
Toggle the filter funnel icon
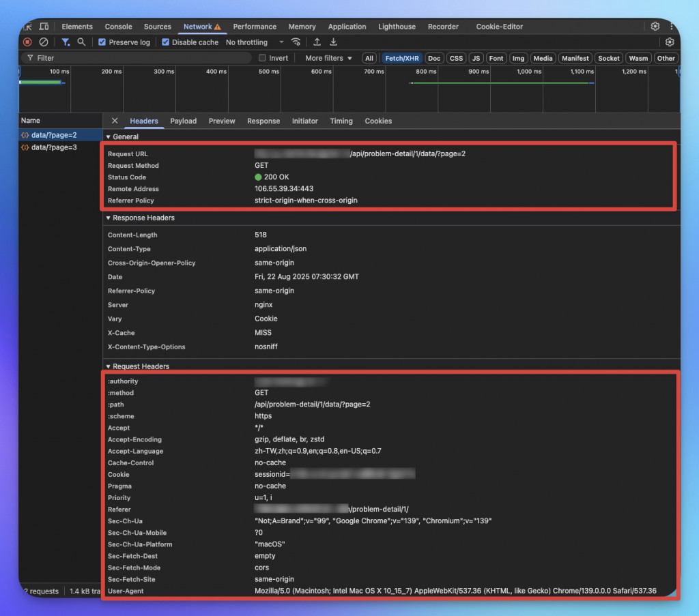pos(66,42)
